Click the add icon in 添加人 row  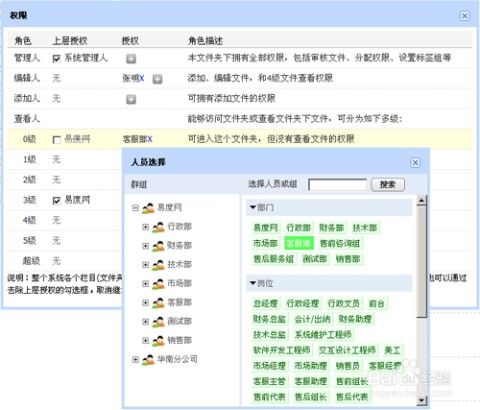pos(131,99)
